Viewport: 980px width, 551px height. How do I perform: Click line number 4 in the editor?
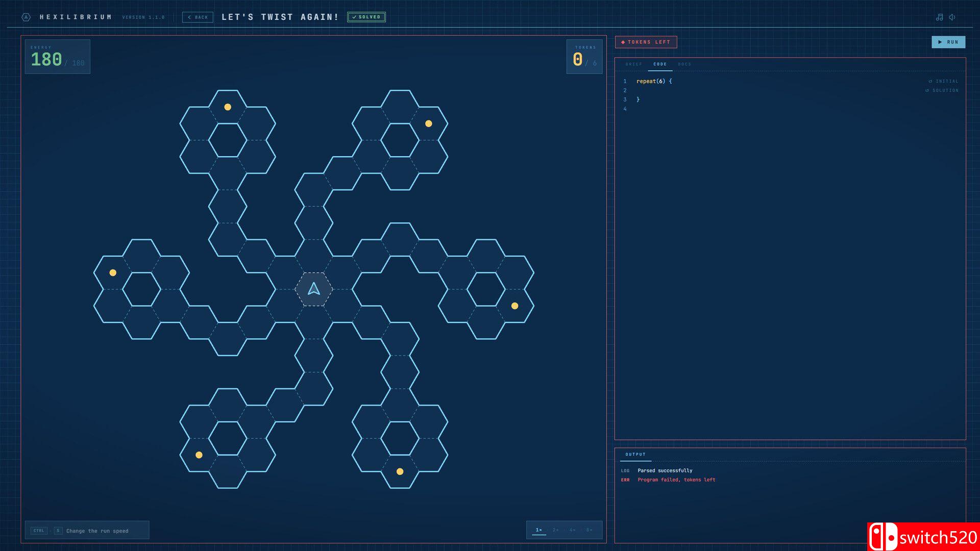click(625, 109)
